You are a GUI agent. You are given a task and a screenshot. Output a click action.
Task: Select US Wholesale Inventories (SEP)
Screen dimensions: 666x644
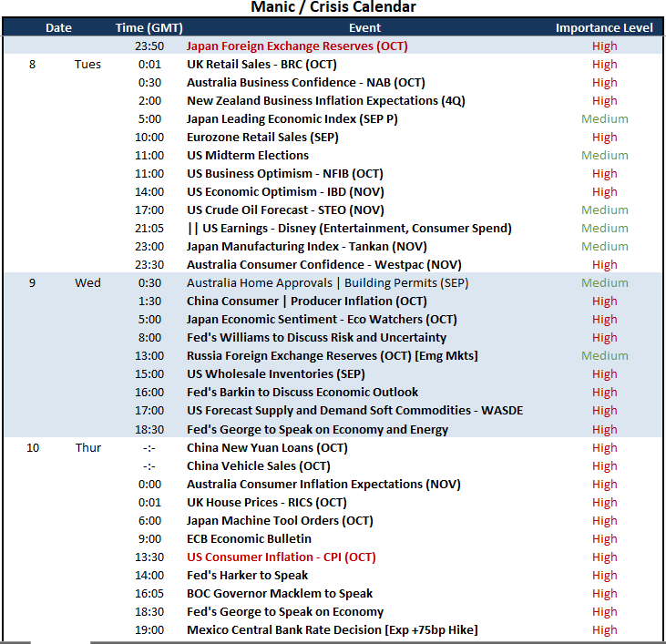pos(276,374)
